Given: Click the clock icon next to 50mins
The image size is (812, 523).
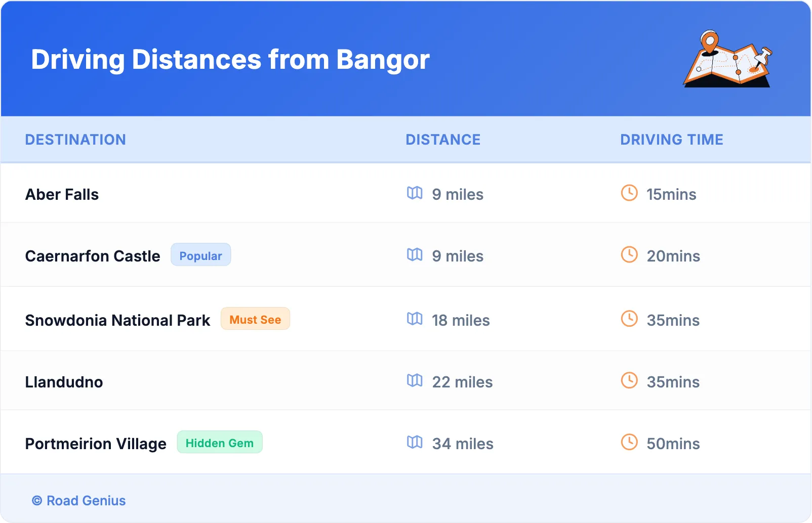Looking at the screenshot, I should (629, 442).
